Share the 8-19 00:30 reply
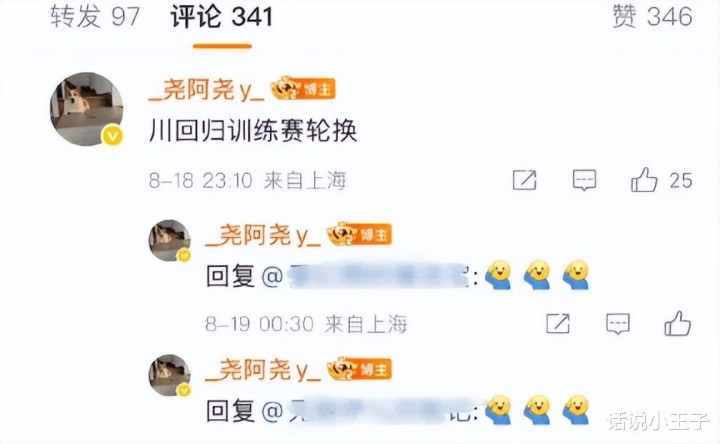This screenshot has height=444, width=720. tap(558, 324)
